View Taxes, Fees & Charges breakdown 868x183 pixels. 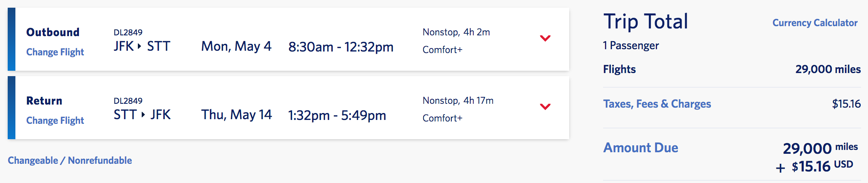(657, 104)
